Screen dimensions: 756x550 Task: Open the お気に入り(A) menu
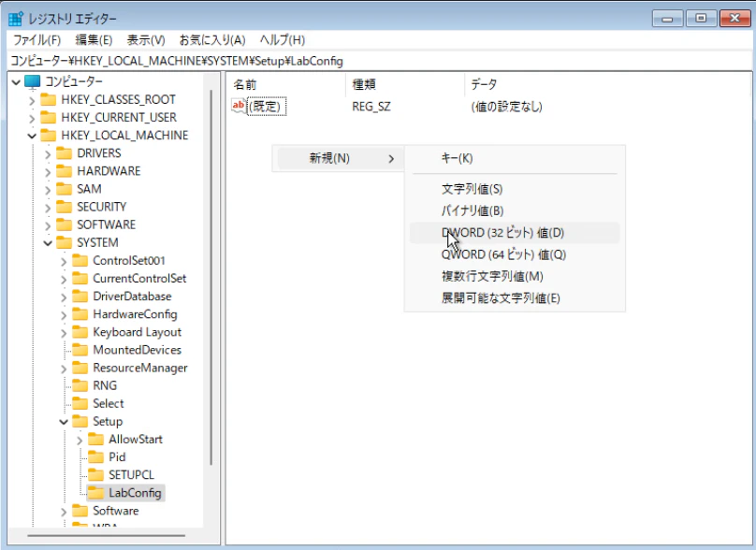pyautogui.click(x=212, y=40)
